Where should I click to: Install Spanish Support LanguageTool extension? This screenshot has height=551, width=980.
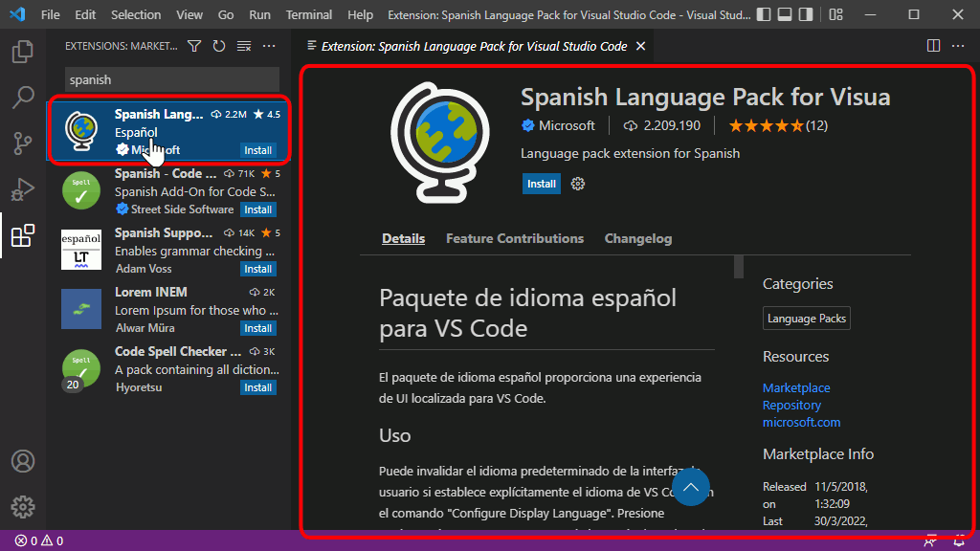pos(258,269)
